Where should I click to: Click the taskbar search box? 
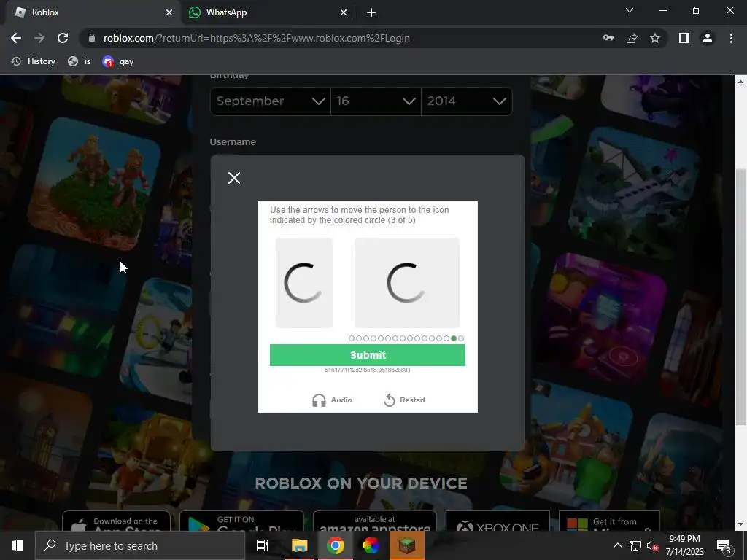coord(140,545)
